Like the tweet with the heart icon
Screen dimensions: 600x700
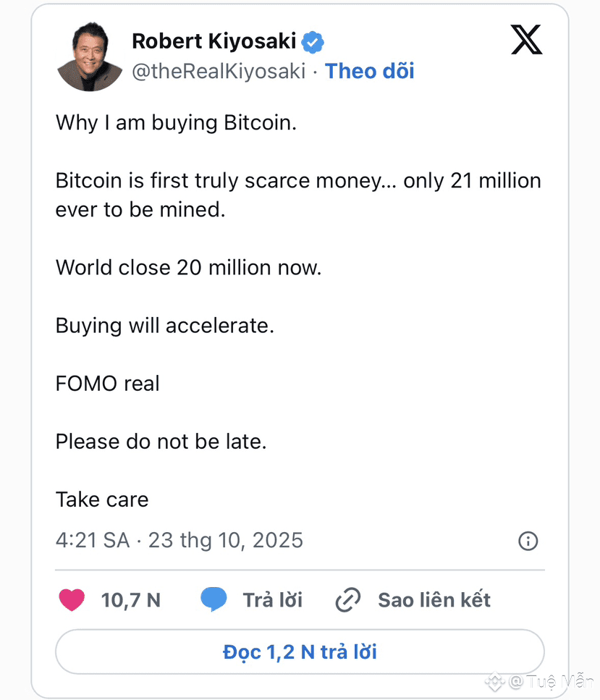tap(71, 600)
